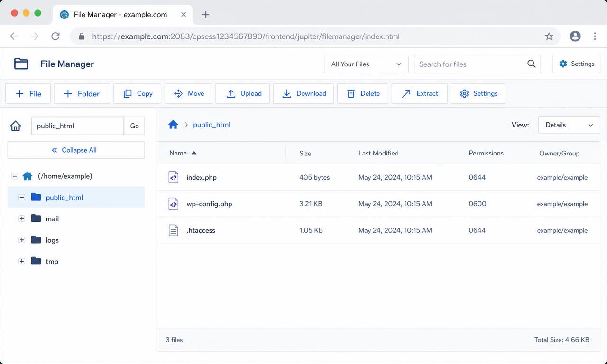Click the public_html folder icon in tree

point(36,197)
